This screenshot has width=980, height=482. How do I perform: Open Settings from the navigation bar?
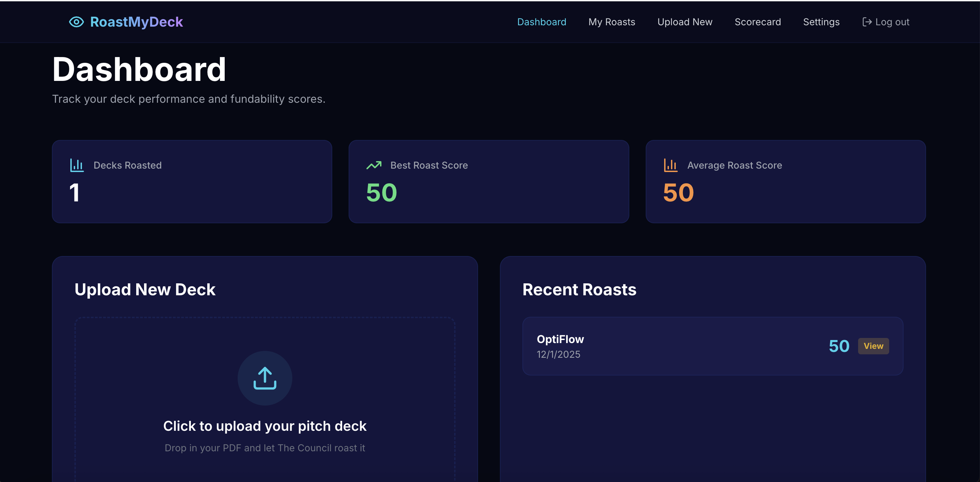tap(821, 22)
